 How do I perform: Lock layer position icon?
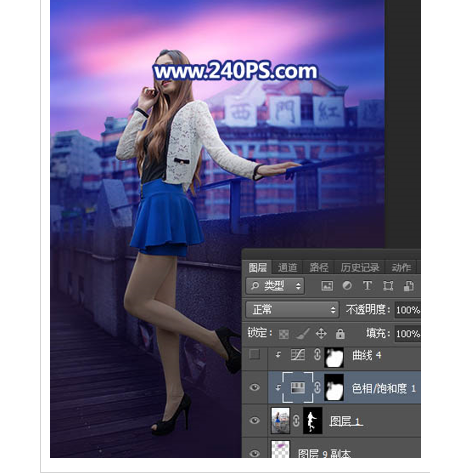coord(321,333)
